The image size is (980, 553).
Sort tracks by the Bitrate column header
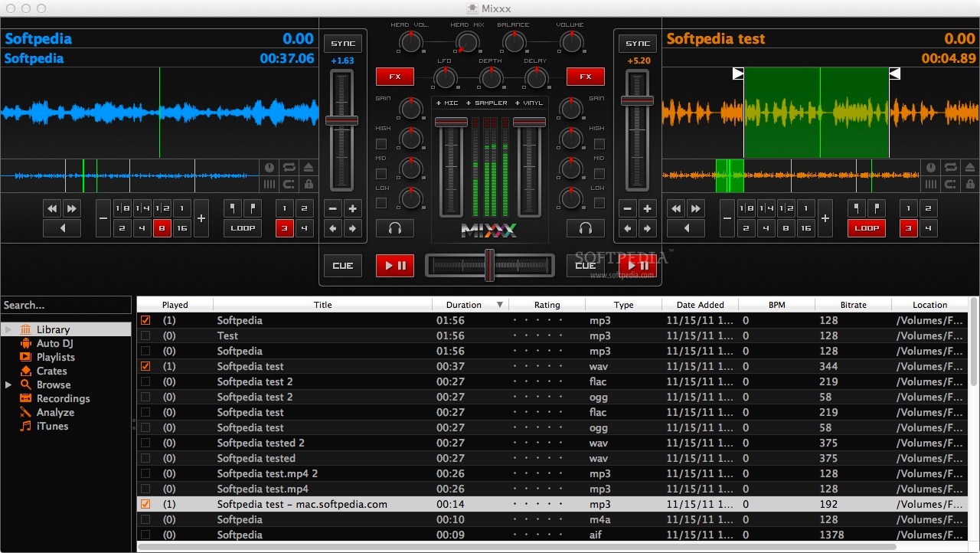coord(853,305)
